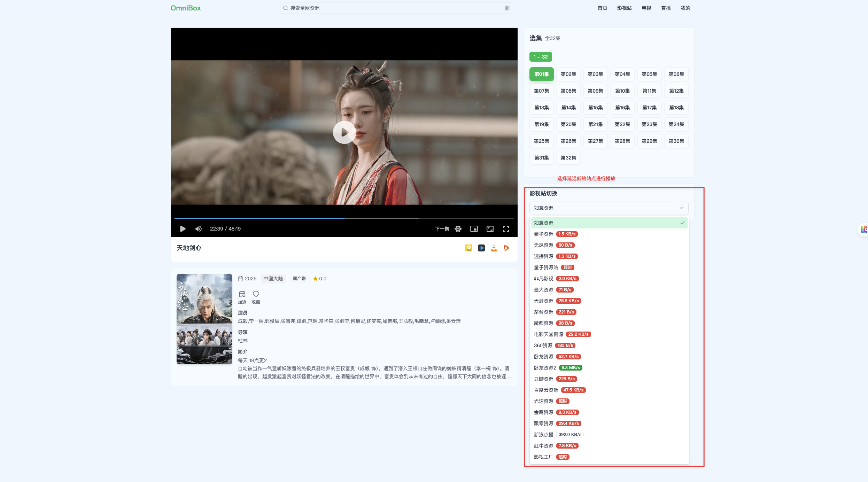Enable picture-in-picture mode icon
Image resolution: width=868 pixels, height=482 pixels.
pyautogui.click(x=474, y=229)
